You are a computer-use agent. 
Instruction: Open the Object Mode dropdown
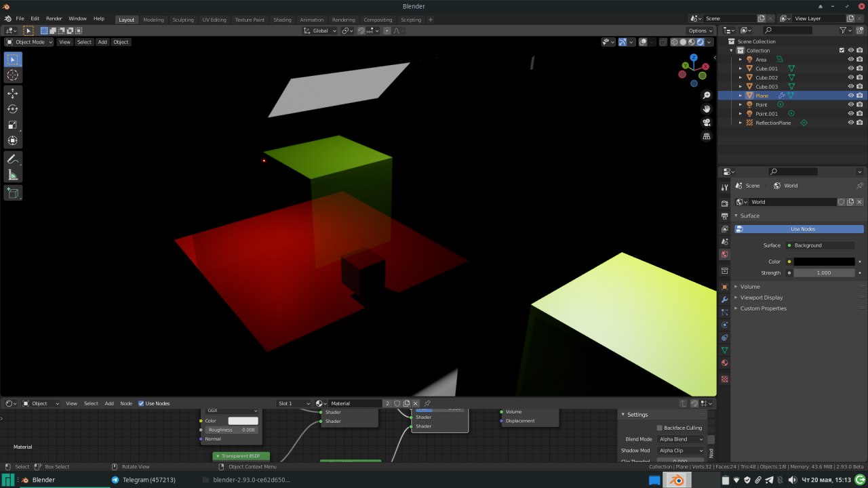tap(29, 42)
